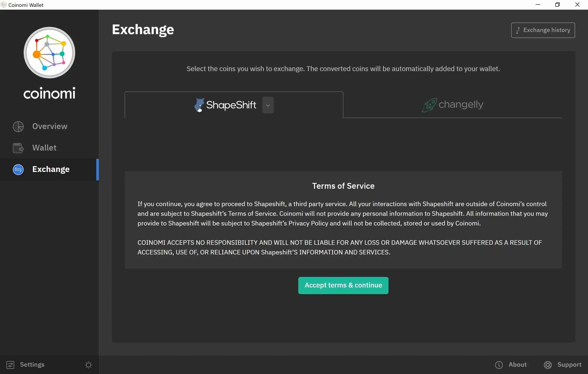588x374 pixels.
Task: Open Wallet from the sidebar
Action: click(x=49, y=148)
